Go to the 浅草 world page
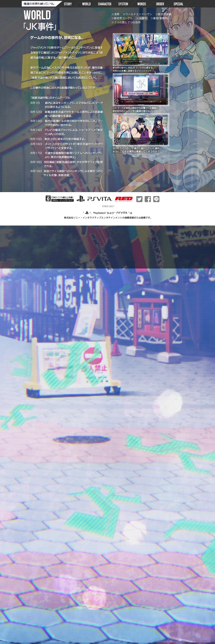The height and width of the screenshot is (644, 215). coord(115,14)
